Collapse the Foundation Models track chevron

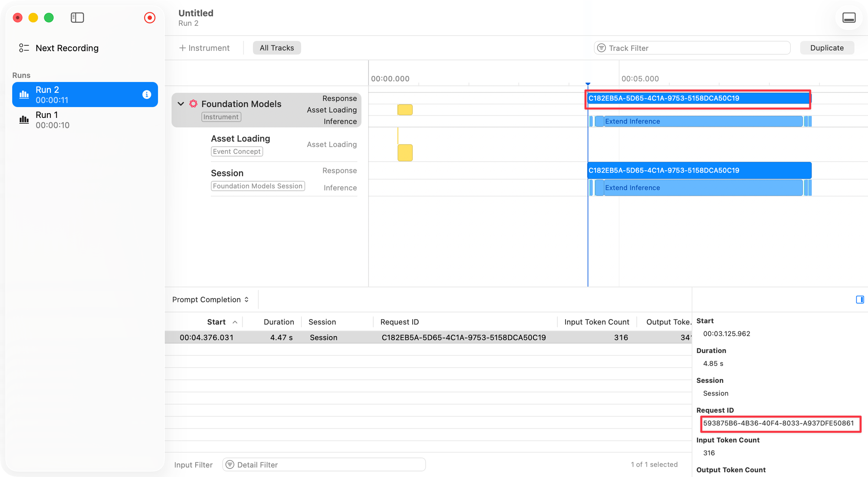click(x=181, y=104)
